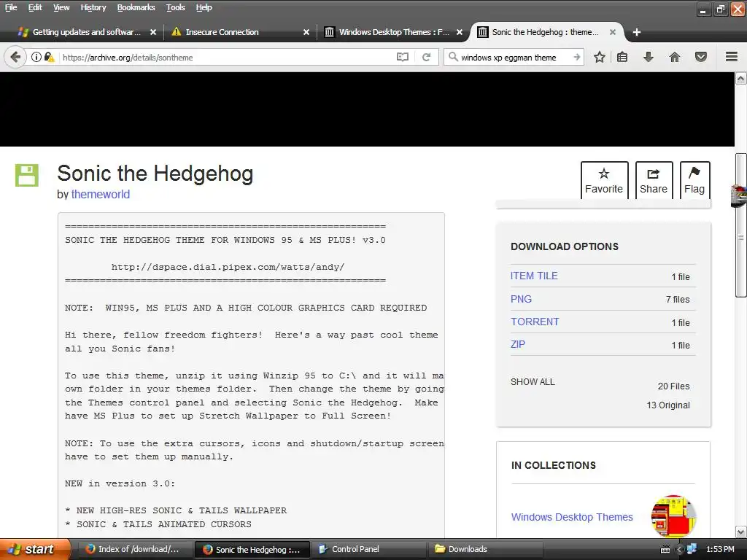Close the Sonic the Hedgehog tab
This screenshot has height=560, width=747.
coord(613,32)
